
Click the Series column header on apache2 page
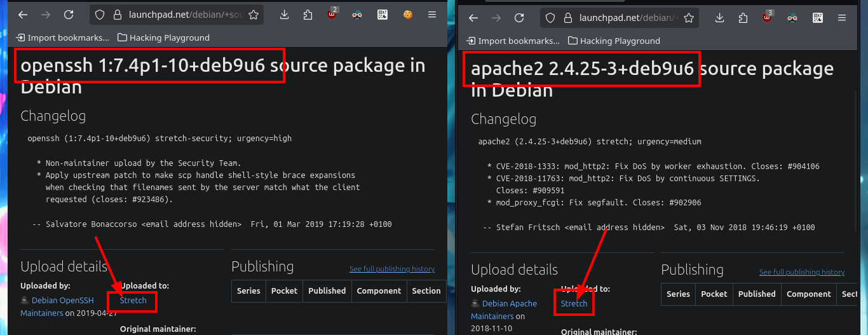pyautogui.click(x=678, y=294)
